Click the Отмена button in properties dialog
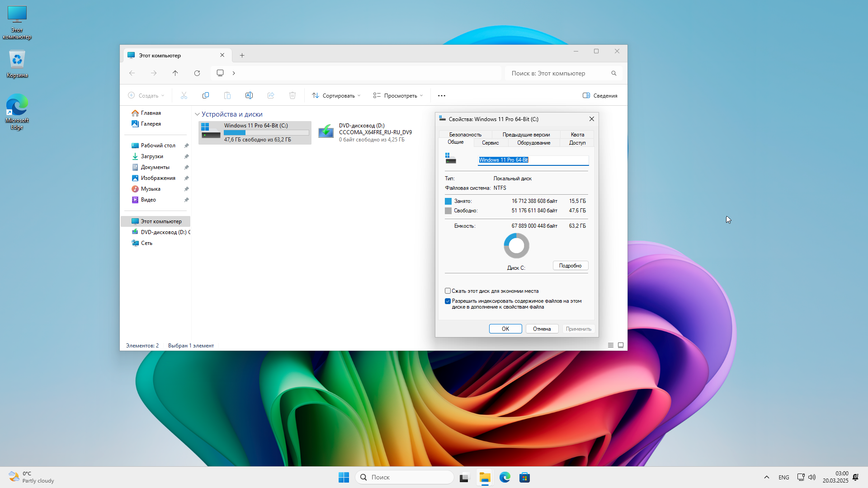The image size is (868, 488). 542,329
